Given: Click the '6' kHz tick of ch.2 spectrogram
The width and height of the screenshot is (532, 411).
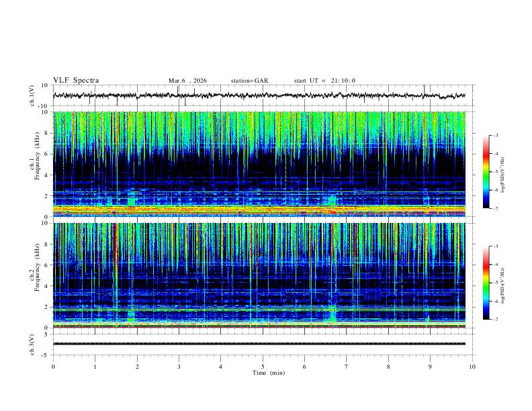Looking at the screenshot, I should pyautogui.click(x=47, y=265).
